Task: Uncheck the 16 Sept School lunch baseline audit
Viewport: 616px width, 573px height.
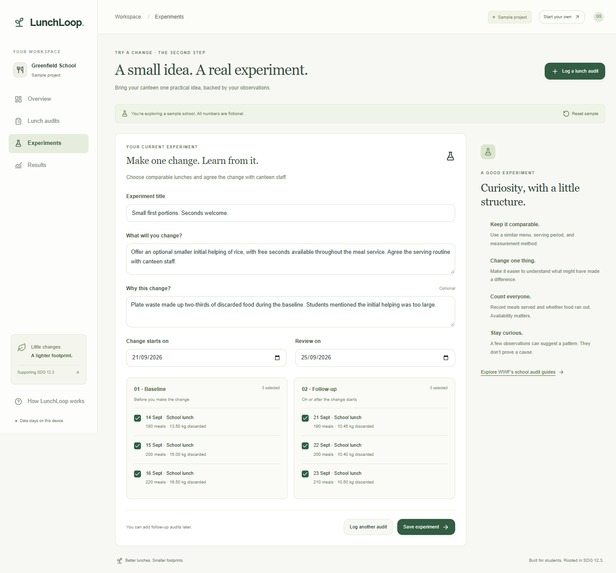Action: tap(138, 474)
